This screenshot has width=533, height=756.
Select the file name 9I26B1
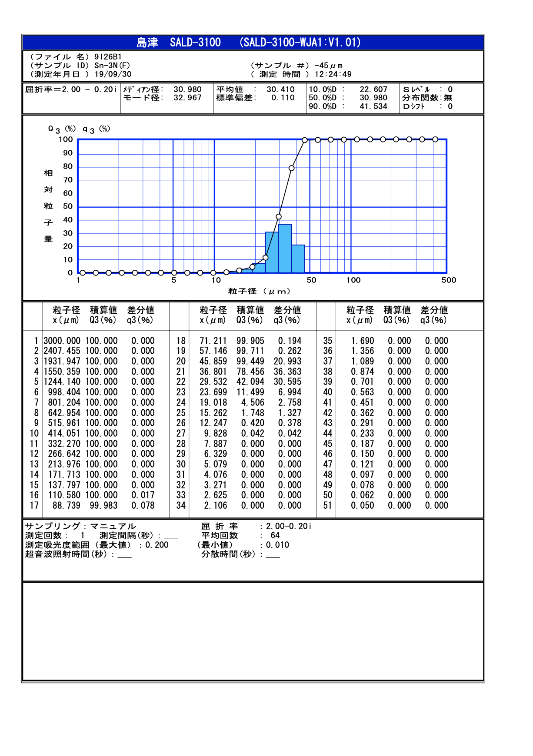(108, 57)
